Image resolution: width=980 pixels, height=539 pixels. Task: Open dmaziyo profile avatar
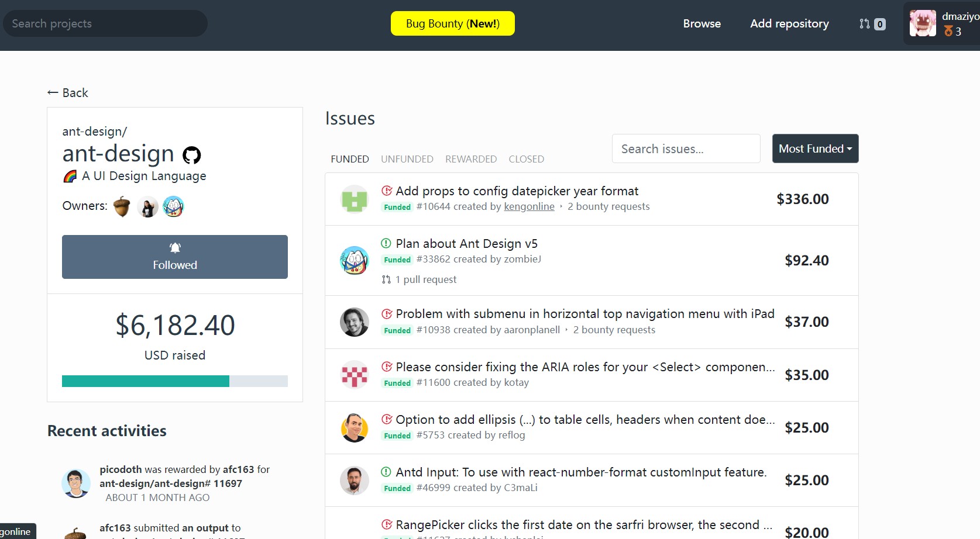pos(923,23)
